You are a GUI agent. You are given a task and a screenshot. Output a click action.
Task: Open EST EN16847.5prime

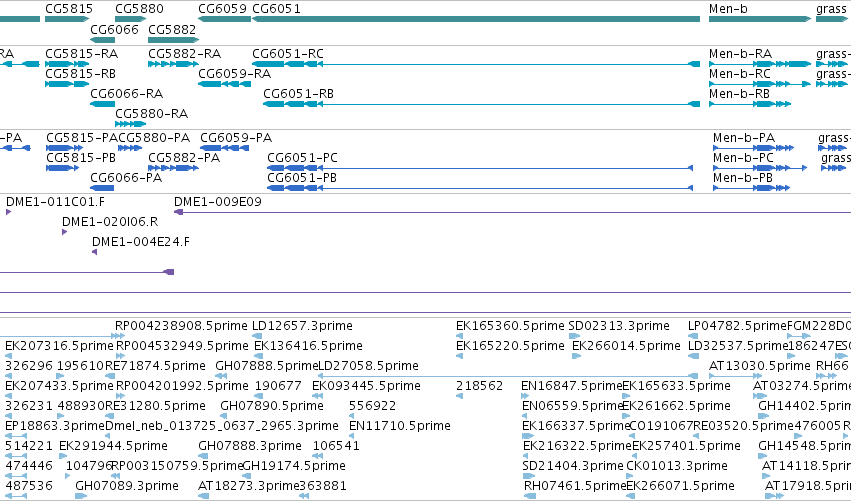point(571,386)
